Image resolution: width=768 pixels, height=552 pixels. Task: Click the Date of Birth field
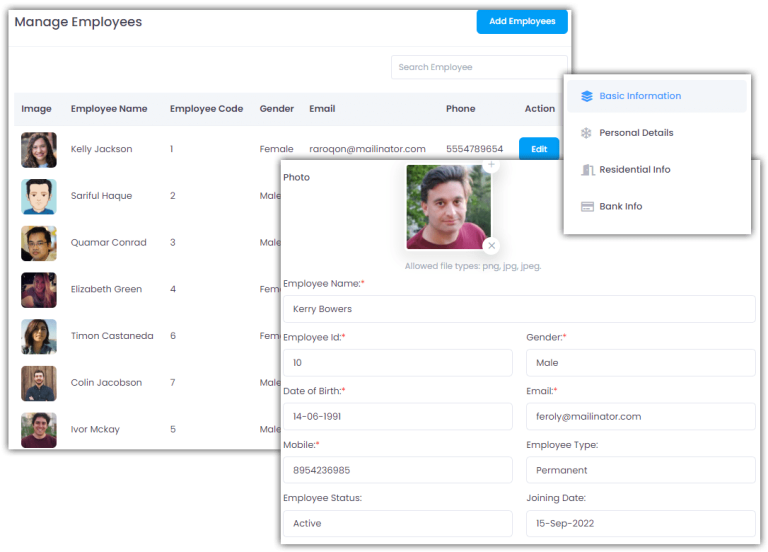397,416
